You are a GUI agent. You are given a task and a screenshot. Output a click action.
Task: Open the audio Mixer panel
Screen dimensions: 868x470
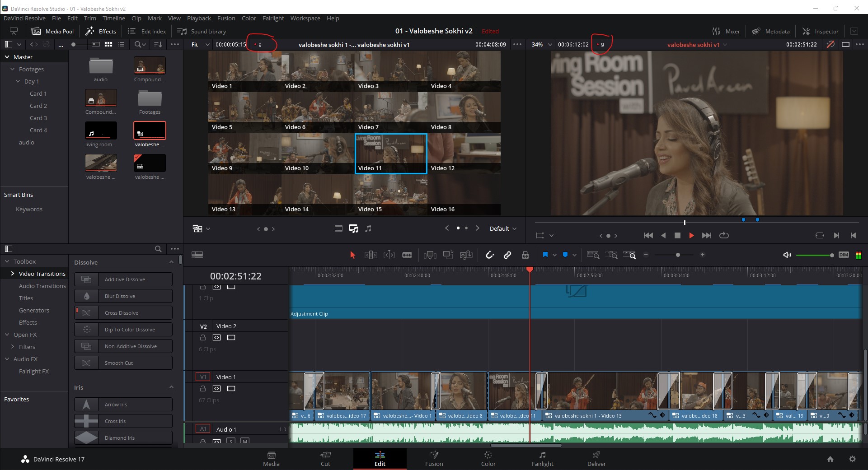pyautogui.click(x=726, y=31)
